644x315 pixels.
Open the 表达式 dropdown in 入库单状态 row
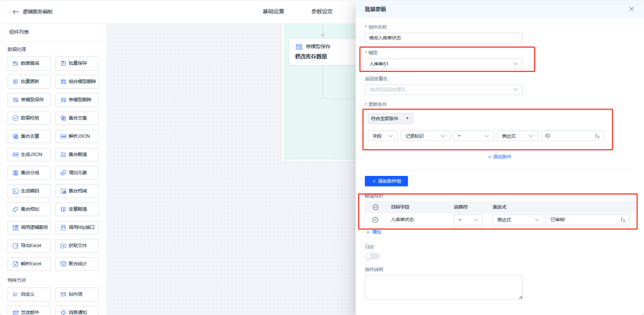[x=518, y=220]
